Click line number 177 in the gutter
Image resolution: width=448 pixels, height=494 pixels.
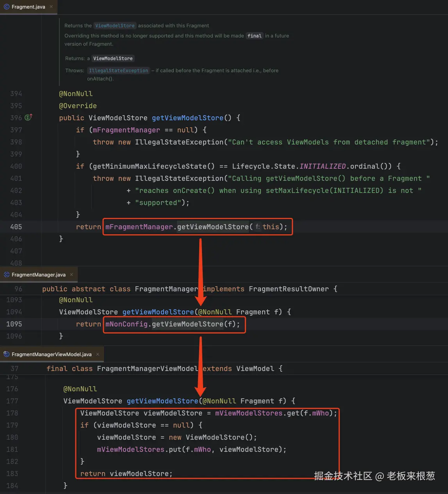tap(12, 401)
